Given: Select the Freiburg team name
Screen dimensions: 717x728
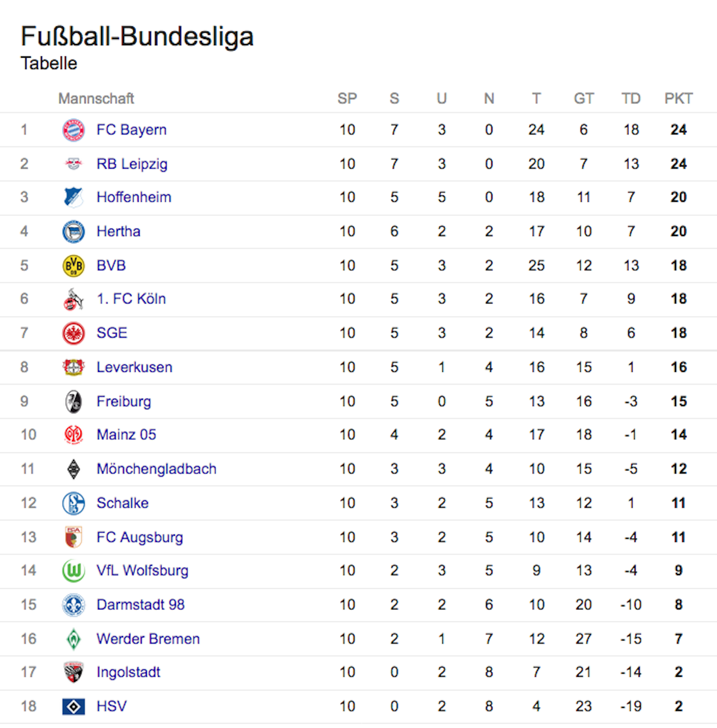Looking at the screenshot, I should click(x=124, y=401).
